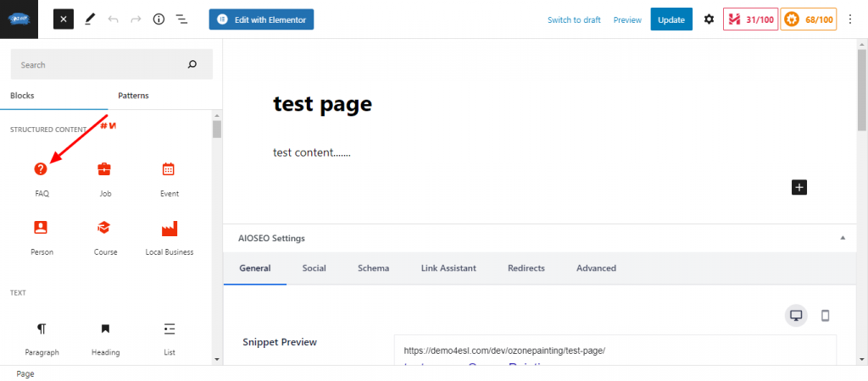Insert the Job block

[105, 179]
